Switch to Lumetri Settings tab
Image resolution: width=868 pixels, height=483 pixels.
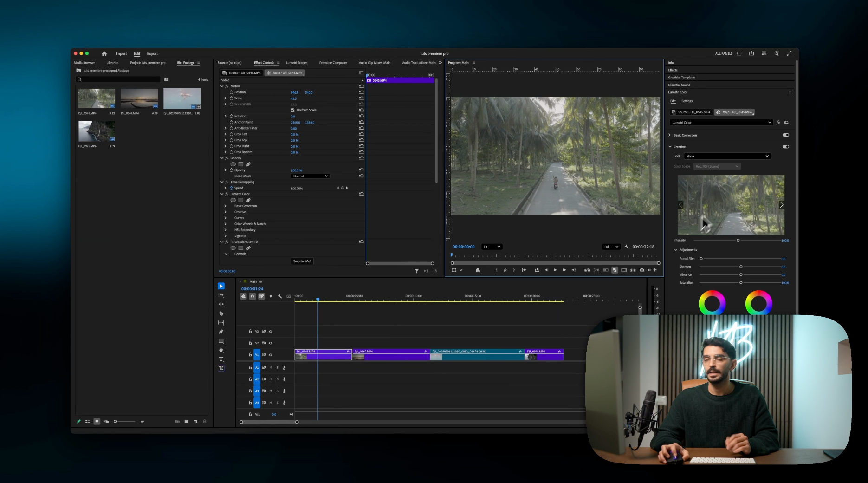pyautogui.click(x=687, y=101)
